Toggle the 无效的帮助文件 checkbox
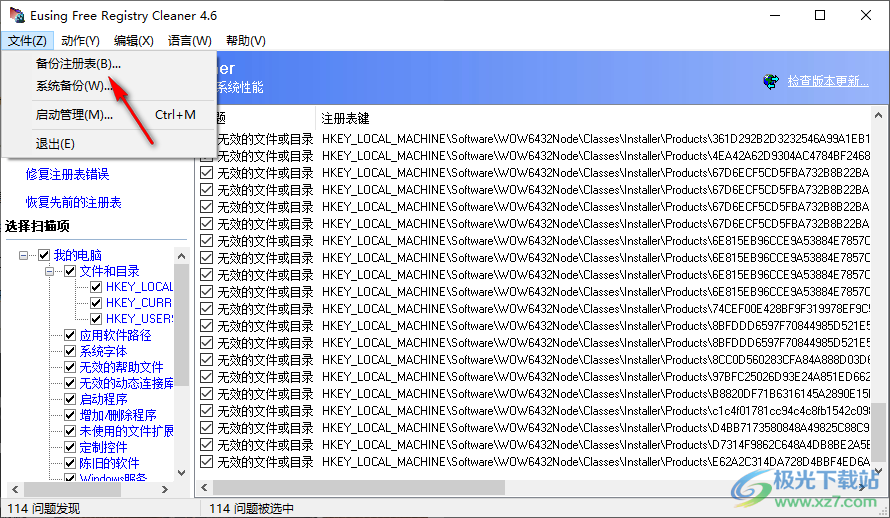Image resolution: width=890 pixels, height=518 pixels. pos(70,367)
